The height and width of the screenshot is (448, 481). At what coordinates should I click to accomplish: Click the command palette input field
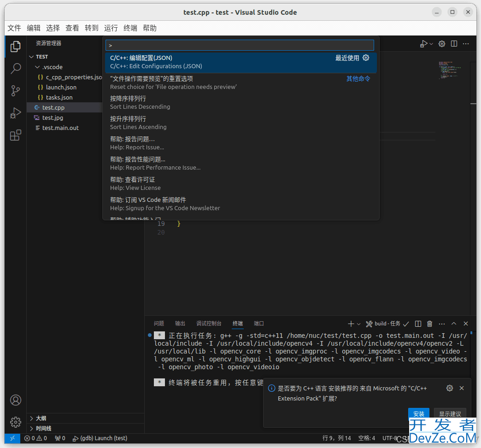(x=240, y=45)
